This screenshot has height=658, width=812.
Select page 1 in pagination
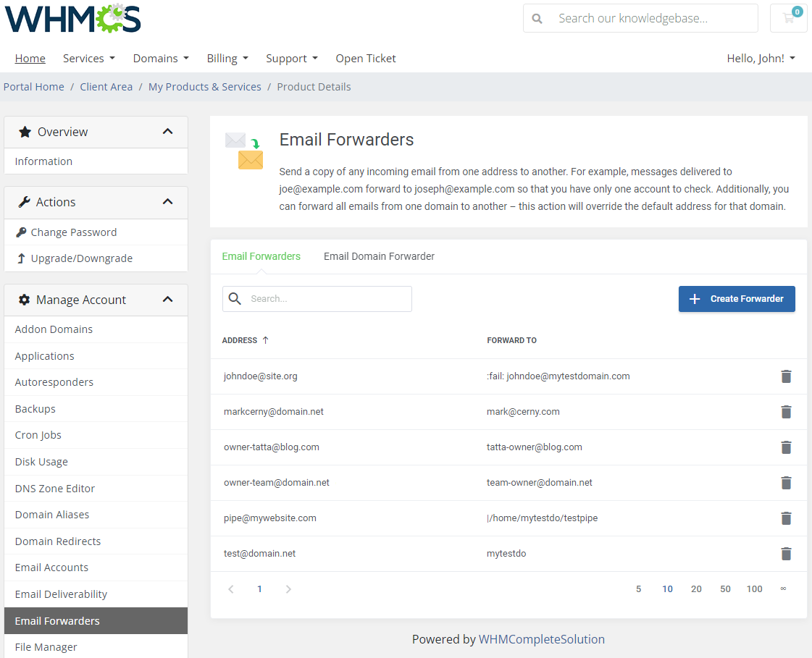pyautogui.click(x=259, y=589)
